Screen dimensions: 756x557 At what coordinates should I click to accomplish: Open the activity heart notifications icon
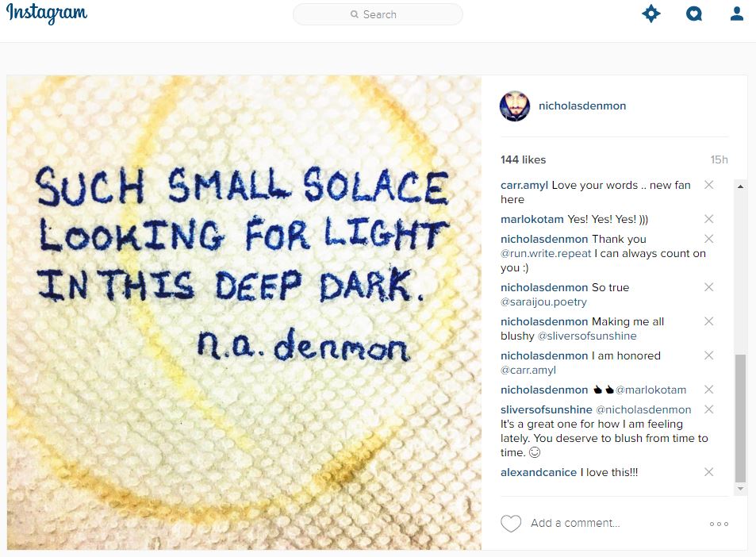pyautogui.click(x=694, y=14)
